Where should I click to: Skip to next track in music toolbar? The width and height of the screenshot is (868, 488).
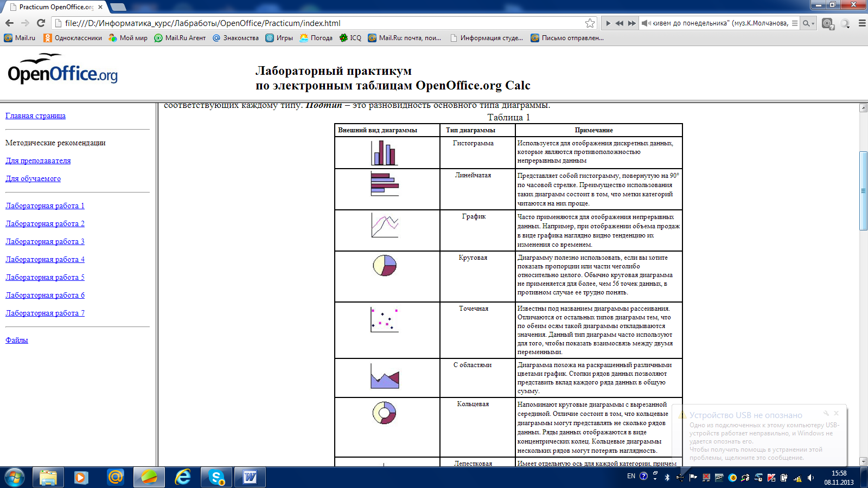coord(632,23)
